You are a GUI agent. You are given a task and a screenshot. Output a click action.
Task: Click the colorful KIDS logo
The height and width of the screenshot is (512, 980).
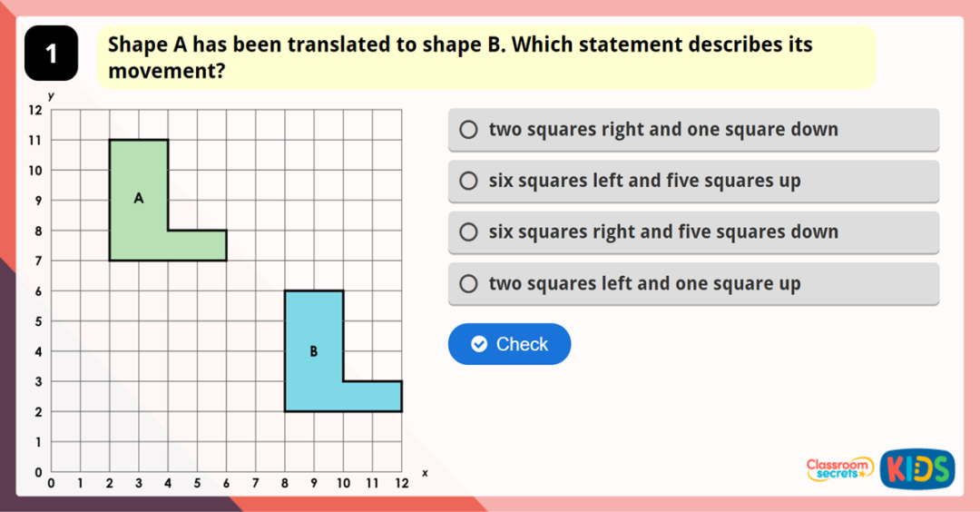(917, 469)
